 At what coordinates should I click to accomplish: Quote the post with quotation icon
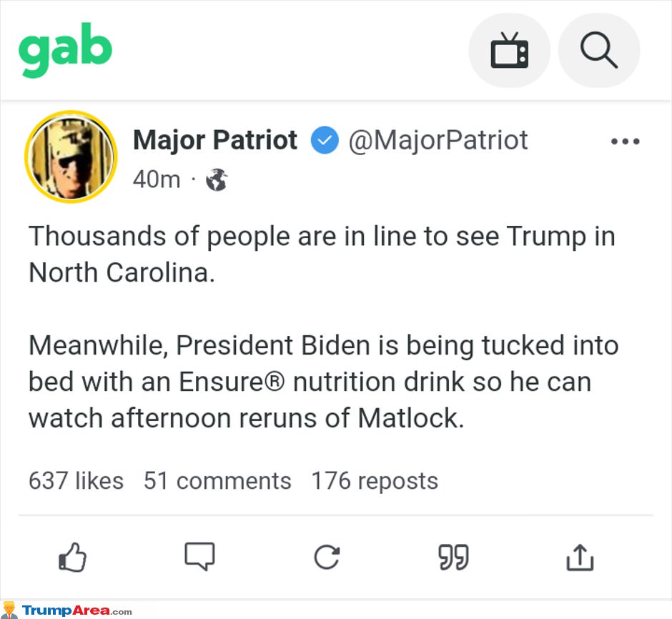pyautogui.click(x=453, y=557)
